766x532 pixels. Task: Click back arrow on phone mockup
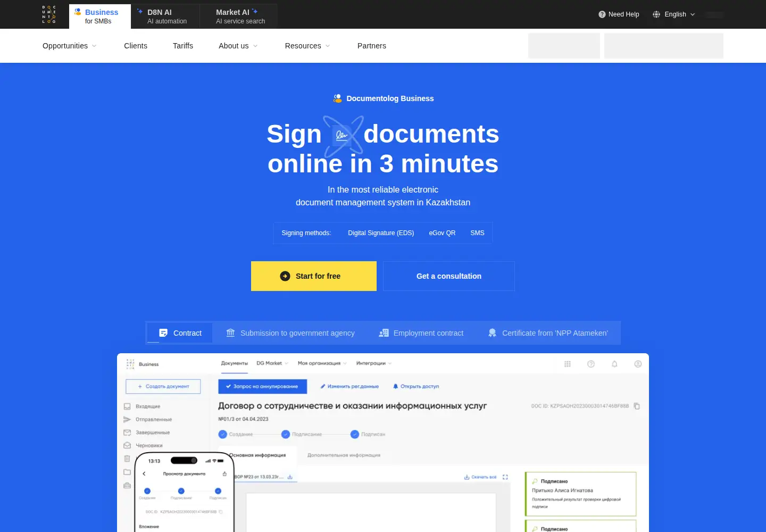144,473
